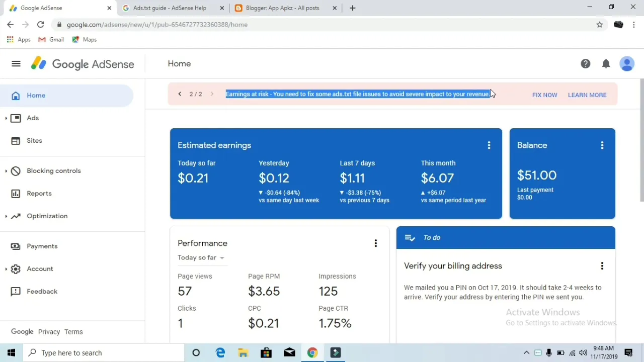Open the Gmail bookmark
Image resolution: width=644 pixels, height=362 pixels.
[x=51, y=40]
